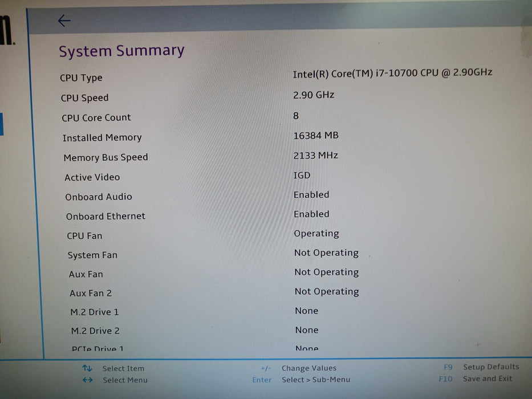Select the M.2 Drive 2 label

point(95,331)
